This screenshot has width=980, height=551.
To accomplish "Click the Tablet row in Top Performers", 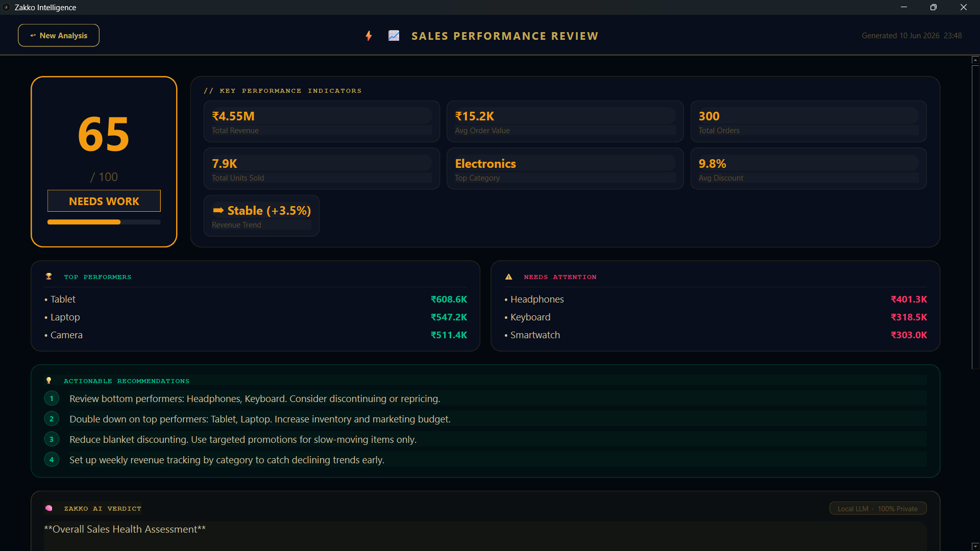I will click(255, 299).
